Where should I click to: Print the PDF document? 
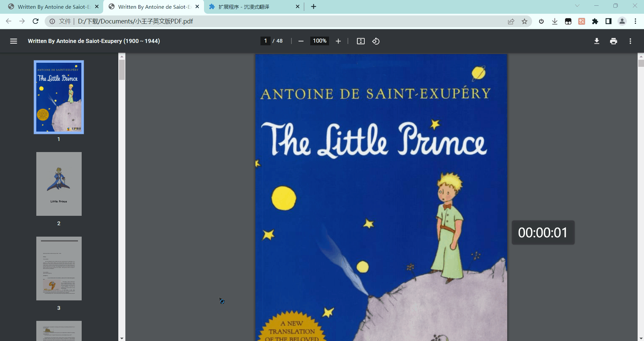click(613, 41)
